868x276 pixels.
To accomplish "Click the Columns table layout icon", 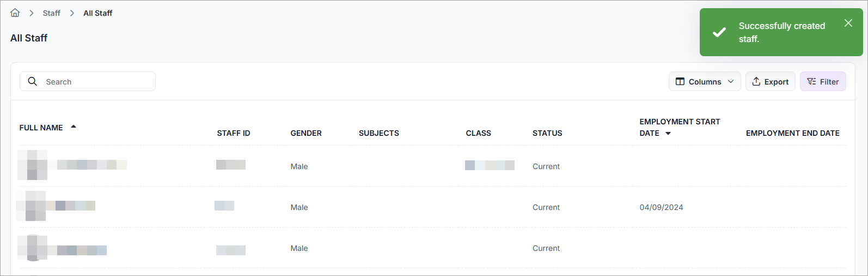I will 680,81.
